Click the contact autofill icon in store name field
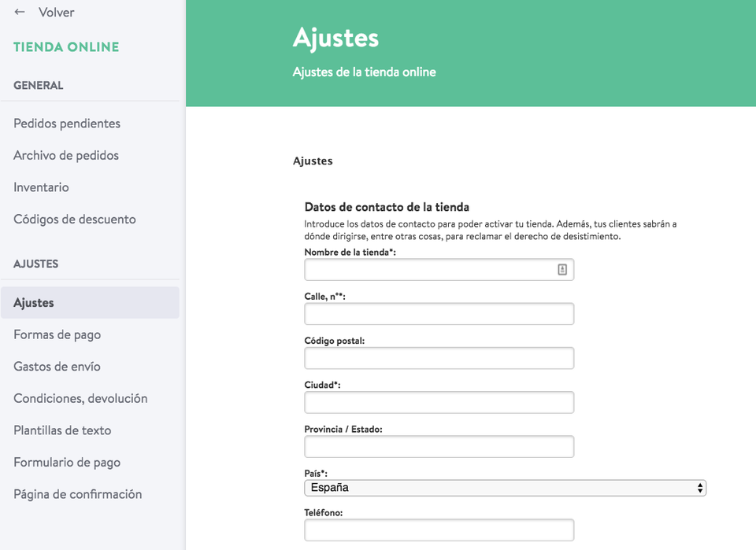The height and width of the screenshot is (550, 756). [562, 270]
